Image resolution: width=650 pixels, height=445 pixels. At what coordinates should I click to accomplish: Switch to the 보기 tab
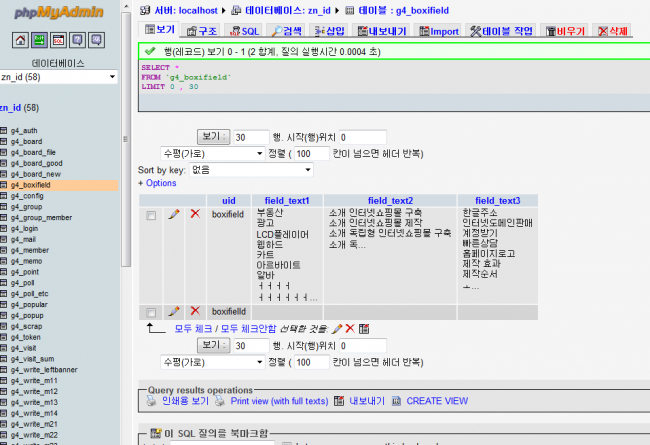pyautogui.click(x=160, y=29)
